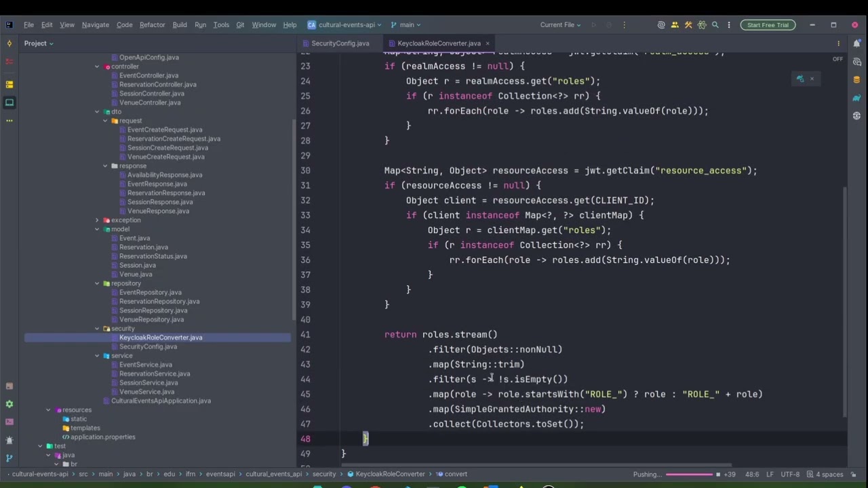The width and height of the screenshot is (868, 488).
Task: Toggle the OFF inspection indicator
Action: click(838, 59)
